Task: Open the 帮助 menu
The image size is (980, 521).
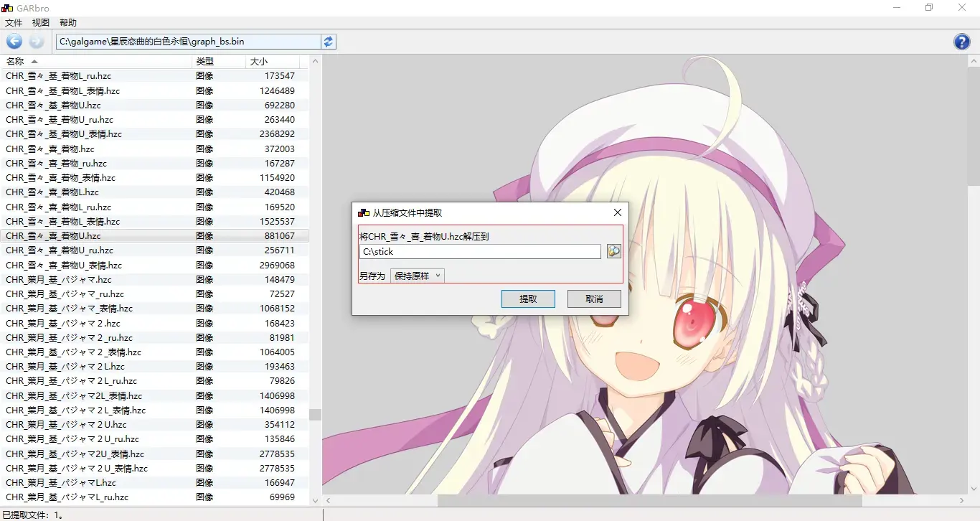Action: (68, 23)
